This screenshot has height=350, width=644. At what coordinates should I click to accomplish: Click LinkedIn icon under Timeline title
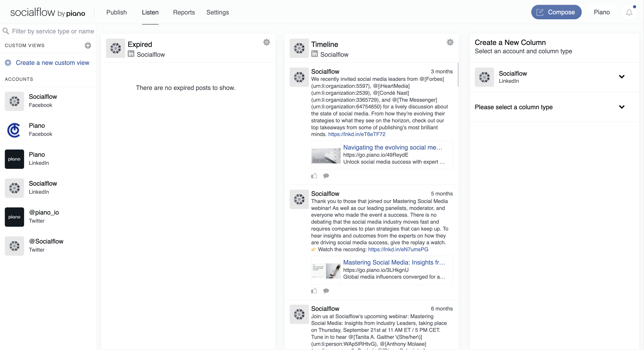(x=314, y=54)
